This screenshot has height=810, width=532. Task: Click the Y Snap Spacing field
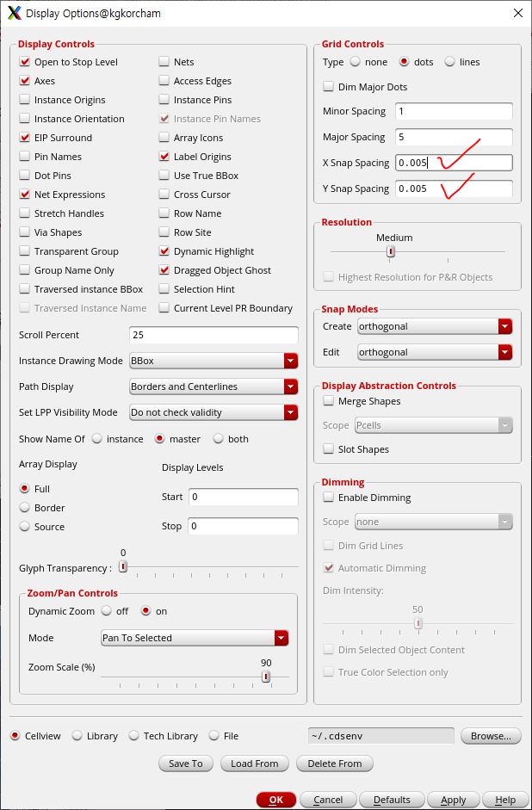[x=454, y=189]
